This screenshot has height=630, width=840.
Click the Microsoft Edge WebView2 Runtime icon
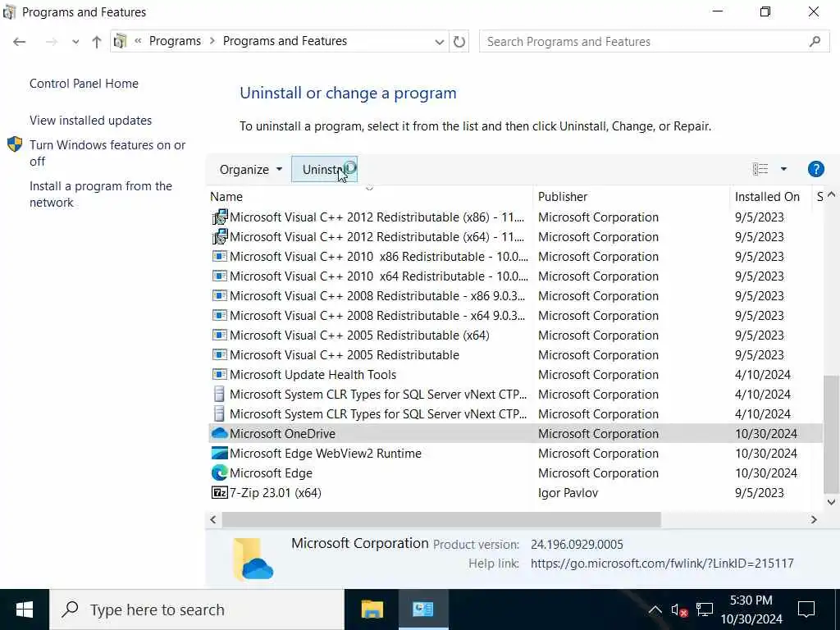coord(220,453)
